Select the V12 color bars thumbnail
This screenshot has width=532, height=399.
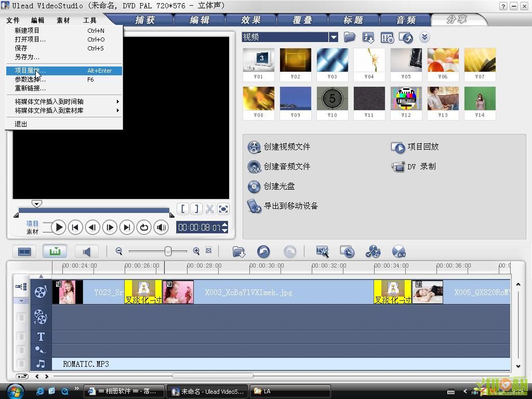tap(406, 103)
